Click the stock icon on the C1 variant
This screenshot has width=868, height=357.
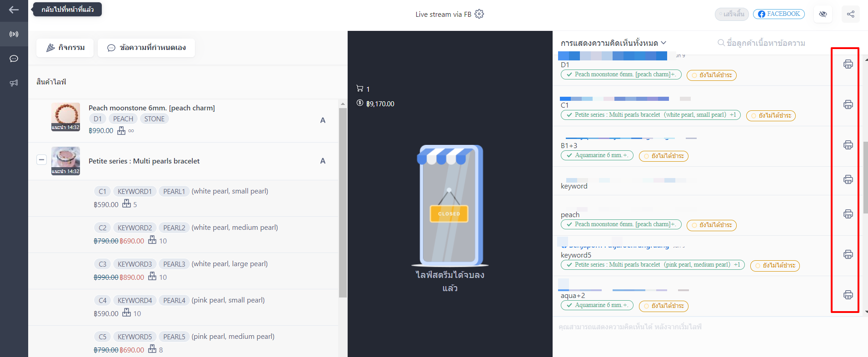tap(126, 203)
